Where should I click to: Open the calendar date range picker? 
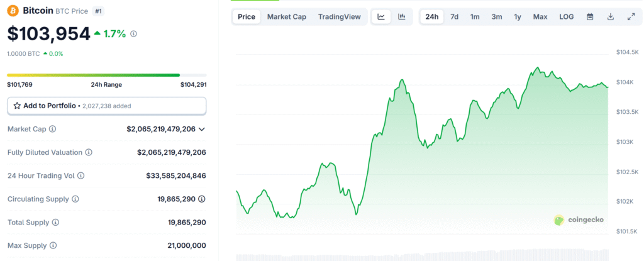(x=590, y=17)
